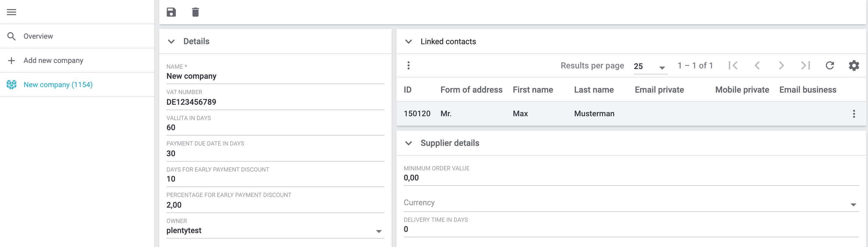Go to first page of contacts
Screen dimensions: 868x247
733,65
